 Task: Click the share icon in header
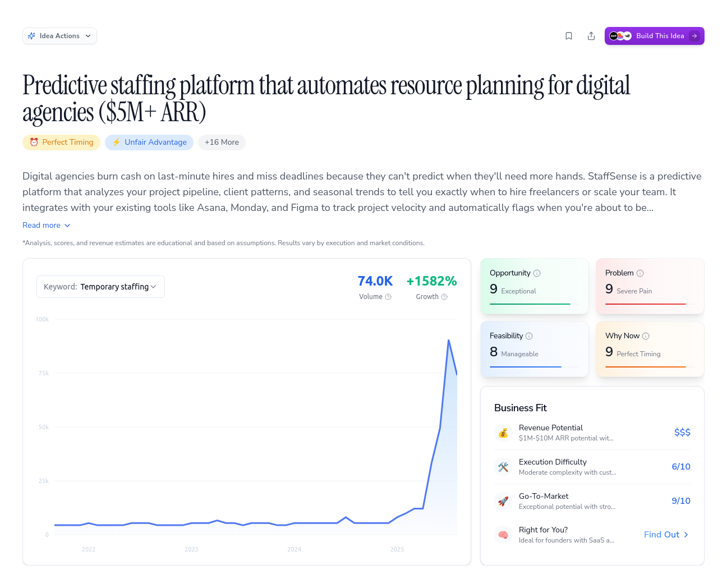coord(591,36)
